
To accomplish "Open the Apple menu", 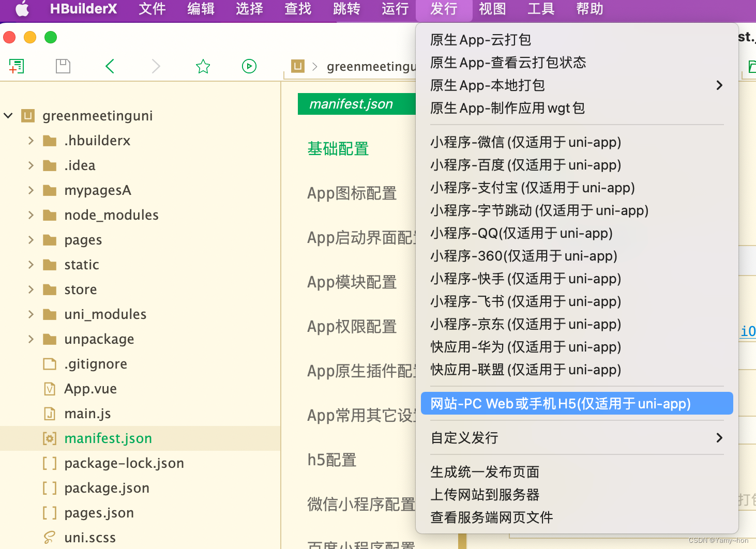I will (22, 9).
